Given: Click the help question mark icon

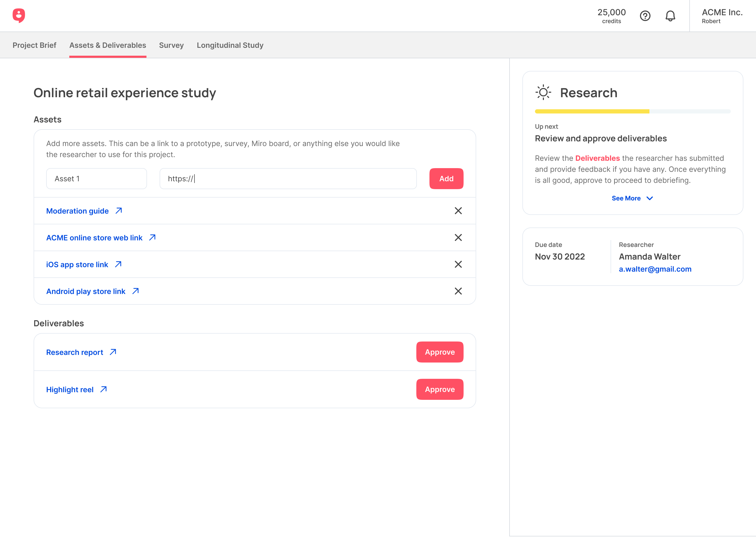Looking at the screenshot, I should point(645,16).
